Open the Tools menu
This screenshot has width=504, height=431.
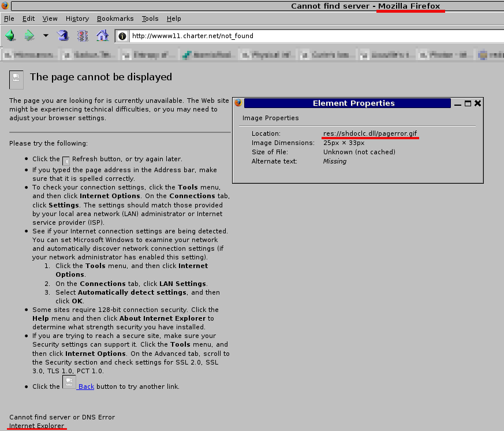pyautogui.click(x=150, y=18)
